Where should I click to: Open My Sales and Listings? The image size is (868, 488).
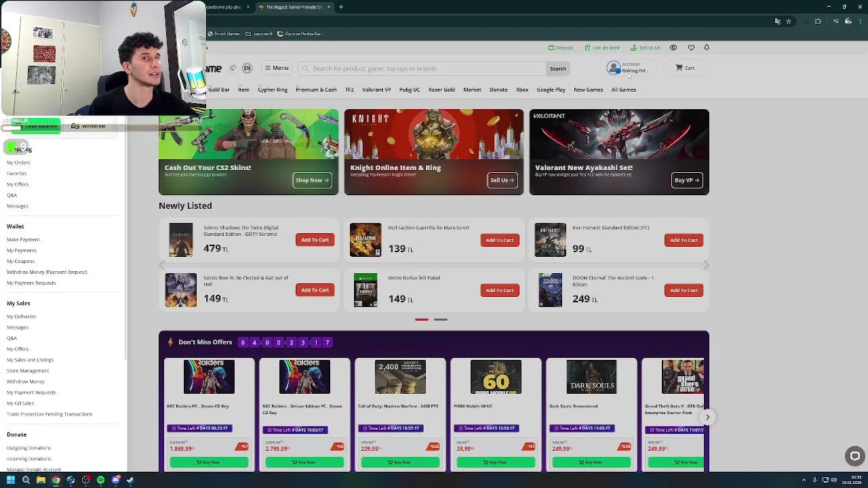[x=30, y=360]
